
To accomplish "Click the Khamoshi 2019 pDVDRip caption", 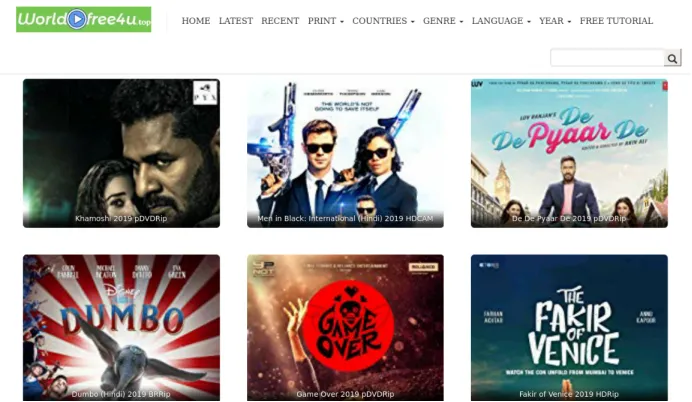I will (x=121, y=218).
